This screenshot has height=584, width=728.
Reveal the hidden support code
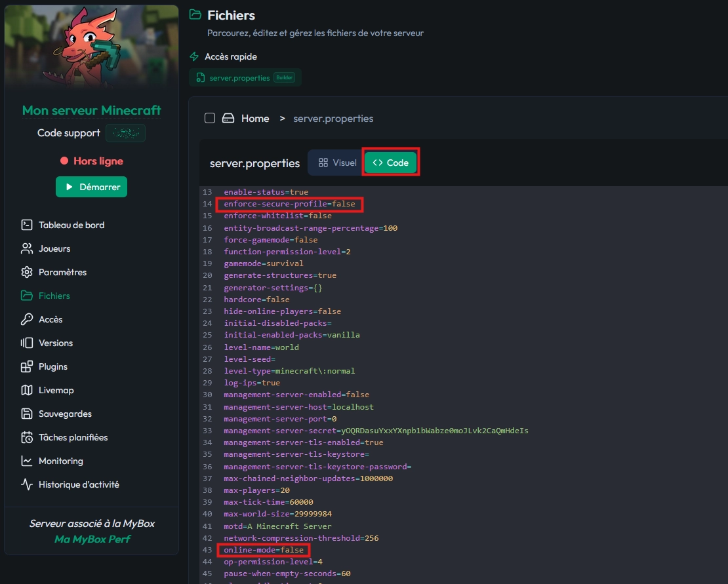pos(125,133)
